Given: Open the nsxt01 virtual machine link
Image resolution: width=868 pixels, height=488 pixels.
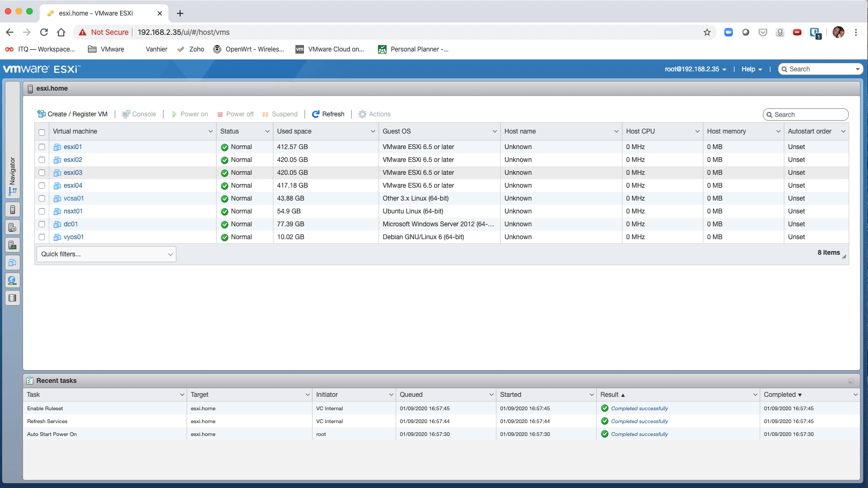Looking at the screenshot, I should click(73, 211).
